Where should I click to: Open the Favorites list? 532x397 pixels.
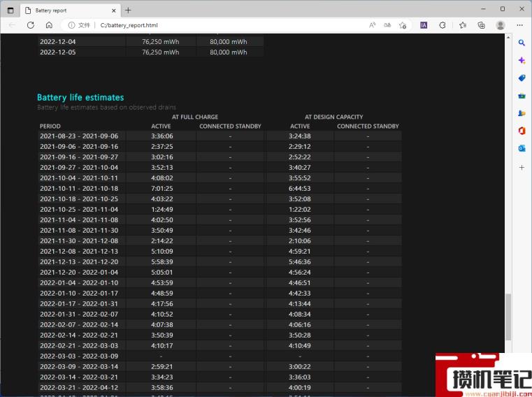463,25
